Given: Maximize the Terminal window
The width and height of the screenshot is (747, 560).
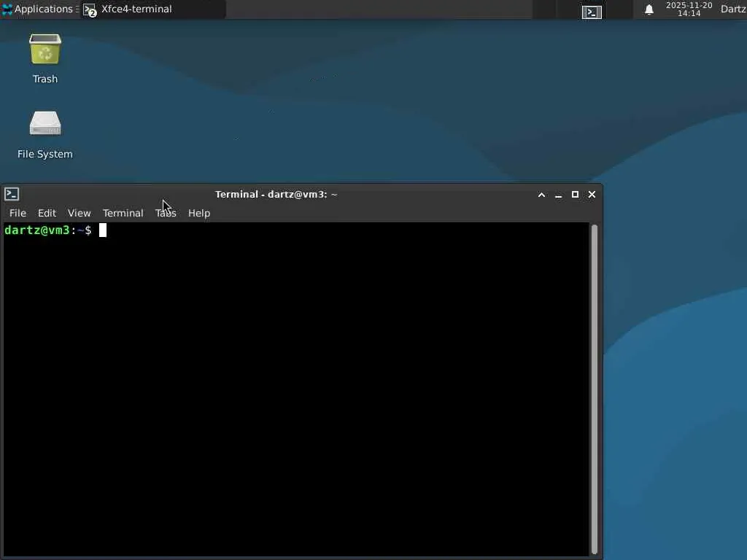Looking at the screenshot, I should click(575, 194).
